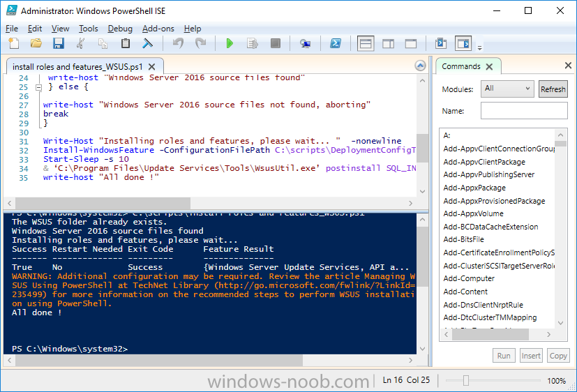Undo the last edit

point(179,43)
